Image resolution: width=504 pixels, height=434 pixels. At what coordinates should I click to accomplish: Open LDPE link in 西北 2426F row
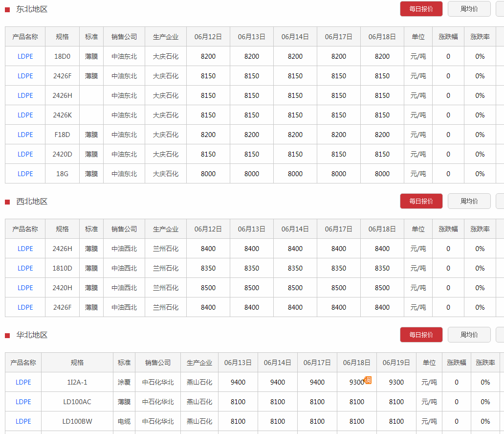point(25,307)
